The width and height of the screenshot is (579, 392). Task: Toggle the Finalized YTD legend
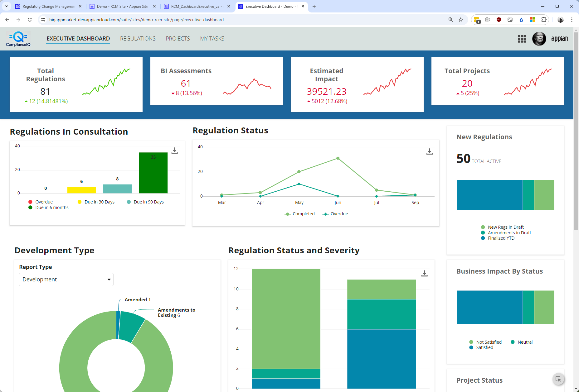tap(498, 238)
